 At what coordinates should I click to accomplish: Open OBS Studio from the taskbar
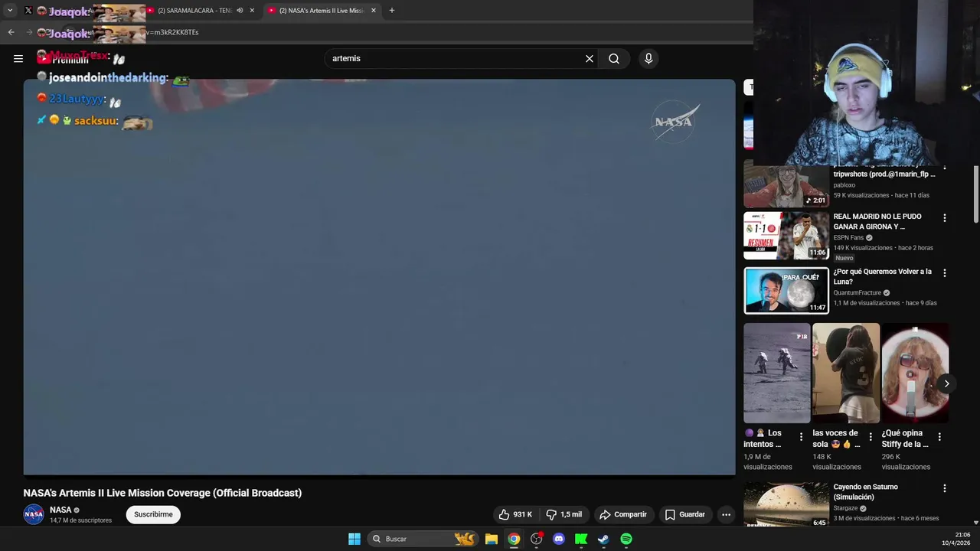coord(536,539)
